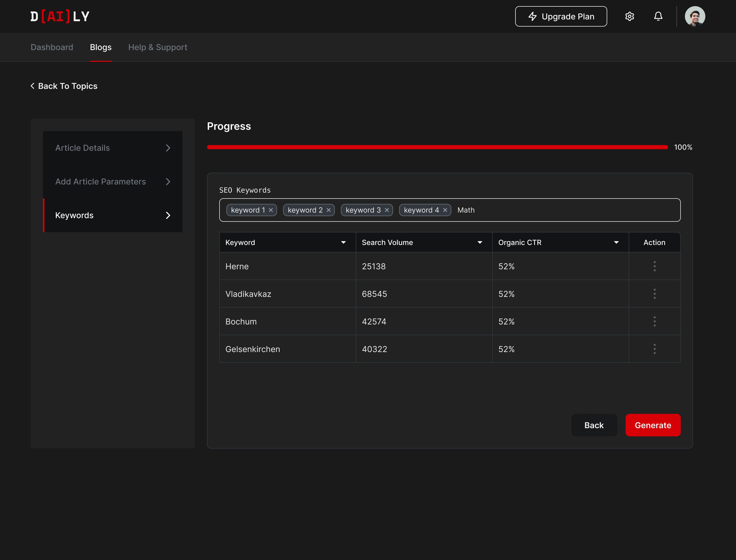Open the Help & Support tab

157,47
